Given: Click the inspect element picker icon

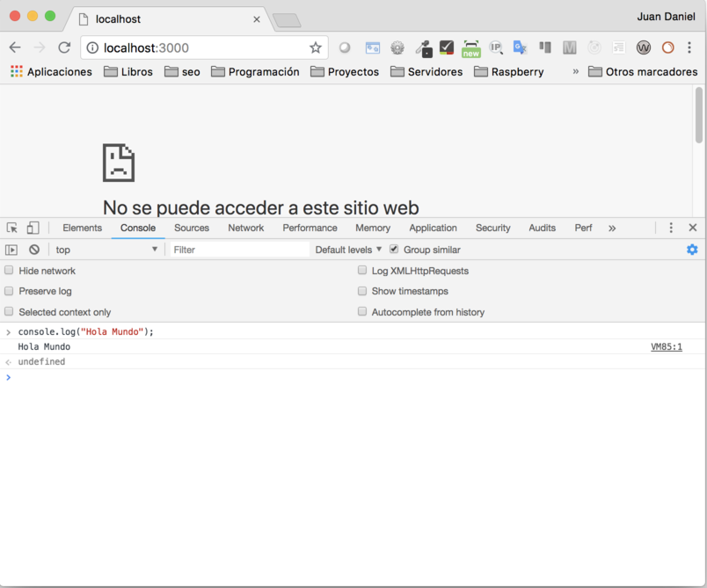Looking at the screenshot, I should pyautogui.click(x=12, y=228).
